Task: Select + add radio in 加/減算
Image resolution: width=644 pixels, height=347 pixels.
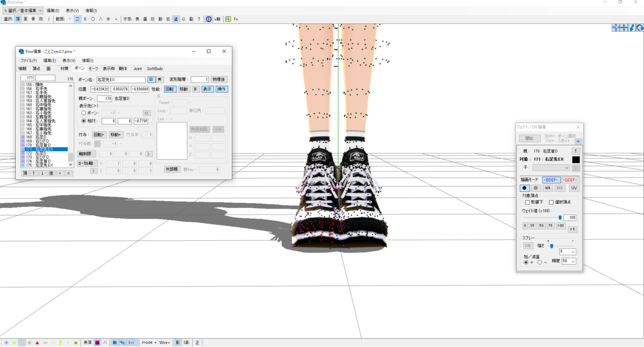Action: pos(526,262)
